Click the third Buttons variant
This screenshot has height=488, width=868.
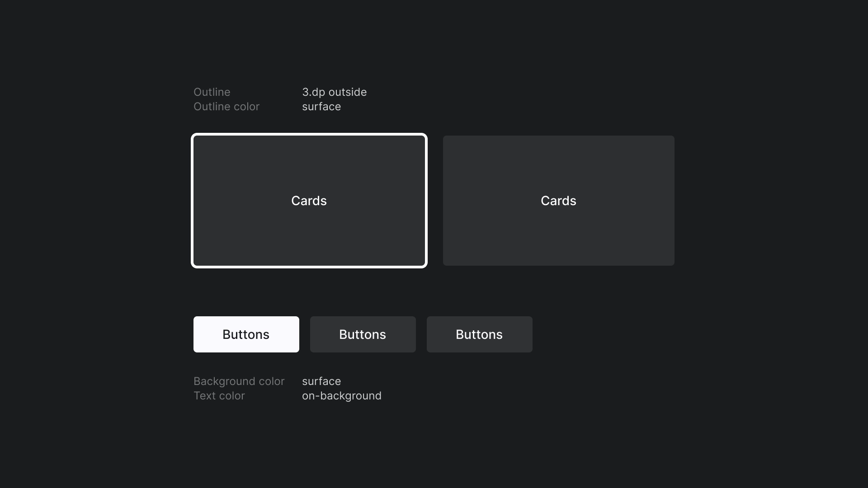[x=479, y=333]
